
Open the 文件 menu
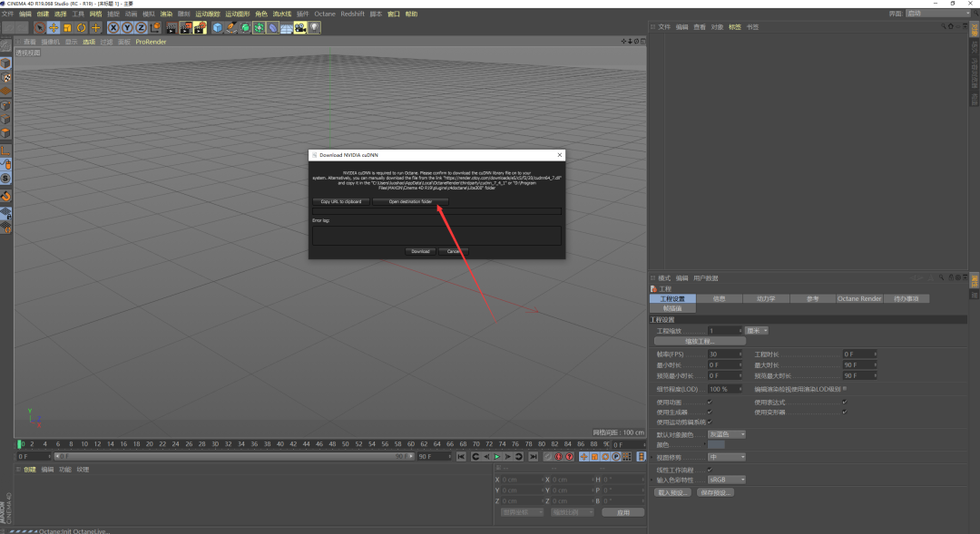(x=7, y=14)
